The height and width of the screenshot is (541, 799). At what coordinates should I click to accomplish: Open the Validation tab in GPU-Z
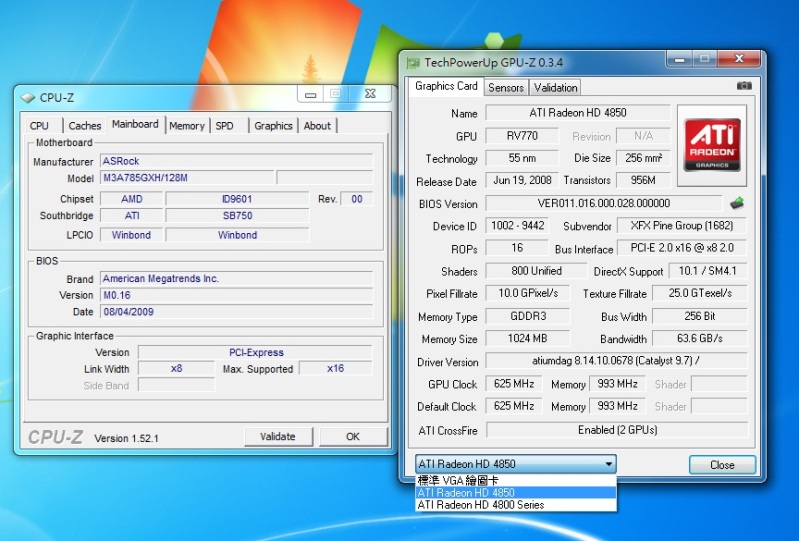pos(555,88)
